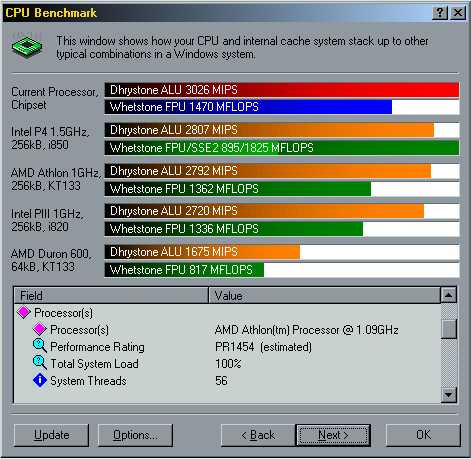This screenshot has width=471, height=459.
Task: Close the CPU Benchmark window
Action: pyautogui.click(x=458, y=13)
